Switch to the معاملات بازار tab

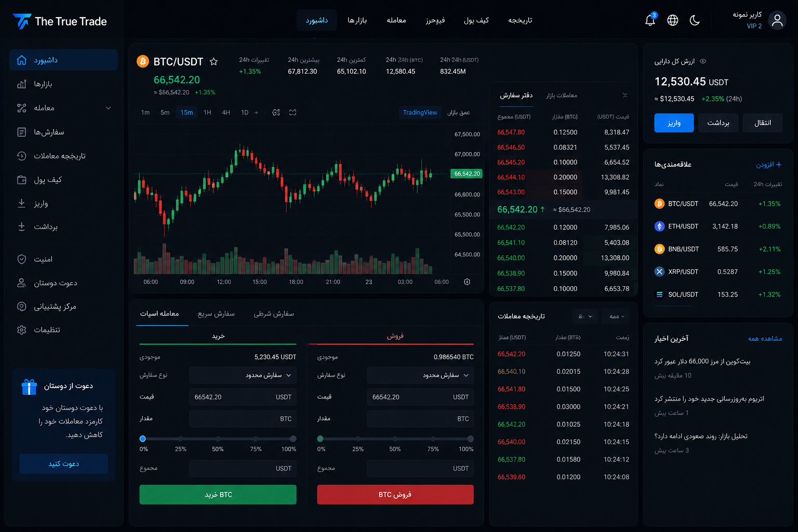coord(562,96)
